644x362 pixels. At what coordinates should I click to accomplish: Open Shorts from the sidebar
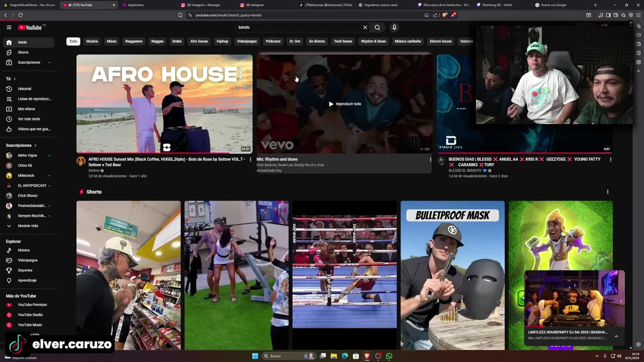tap(29, 52)
